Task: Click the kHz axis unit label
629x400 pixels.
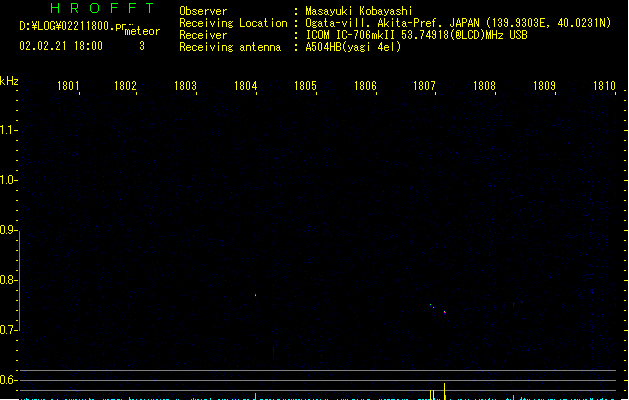Action: coord(9,81)
